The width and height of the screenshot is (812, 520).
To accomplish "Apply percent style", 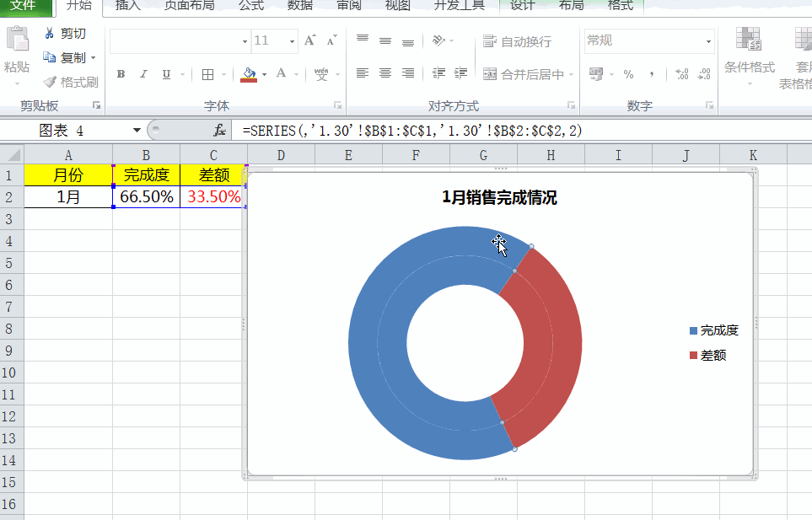I will pyautogui.click(x=629, y=74).
